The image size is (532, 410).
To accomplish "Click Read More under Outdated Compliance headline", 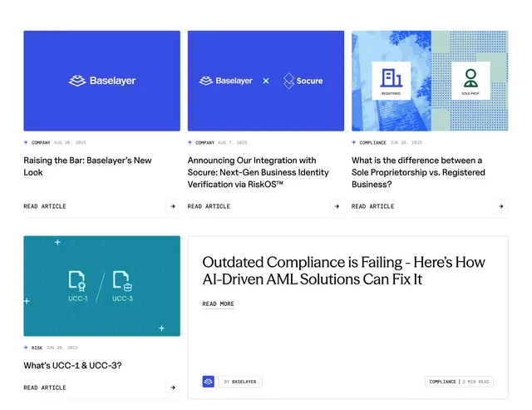I will tap(218, 304).
